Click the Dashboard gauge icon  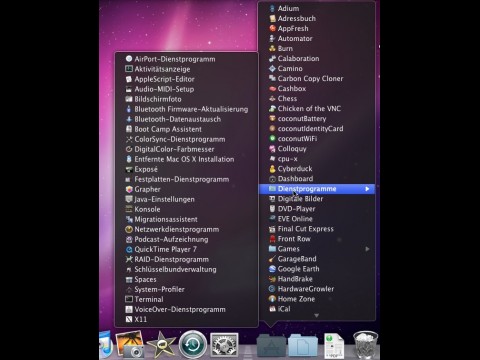(x=272, y=179)
